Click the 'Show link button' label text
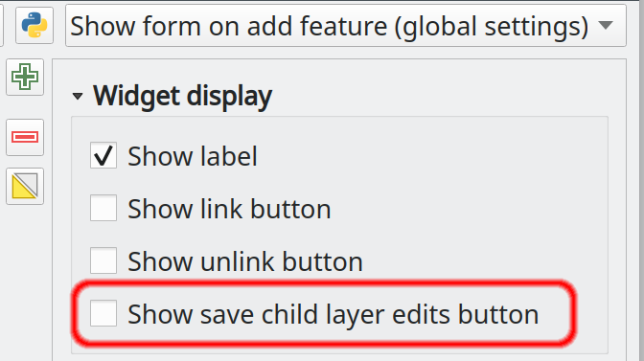Image resolution: width=644 pixels, height=361 pixels. click(229, 209)
